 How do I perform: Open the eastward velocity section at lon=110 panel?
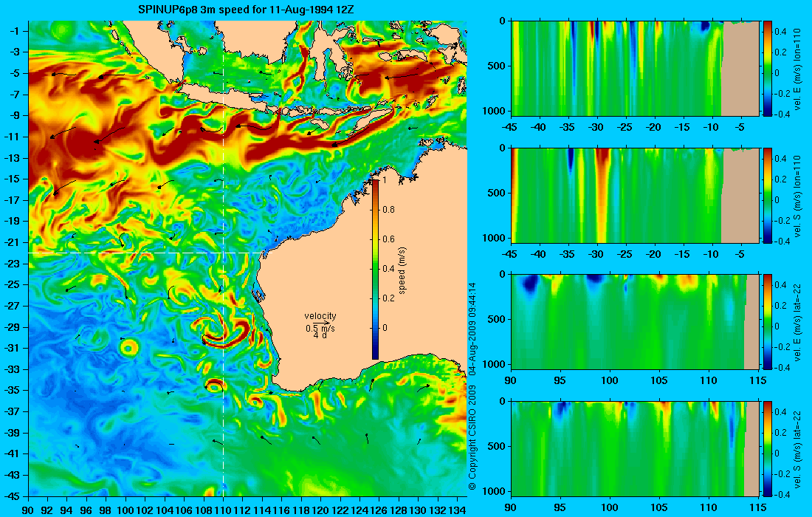point(636,69)
